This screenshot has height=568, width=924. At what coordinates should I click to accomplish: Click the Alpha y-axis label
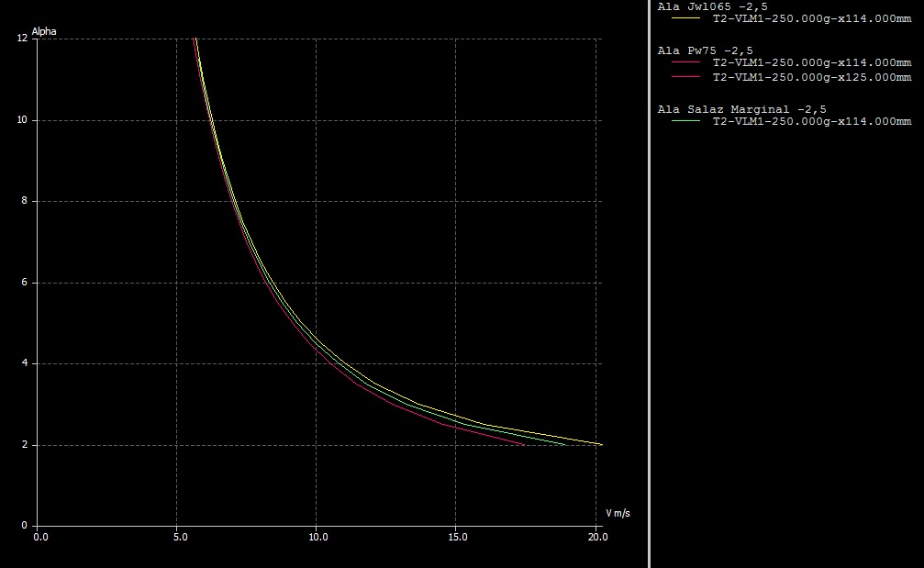[x=44, y=31]
